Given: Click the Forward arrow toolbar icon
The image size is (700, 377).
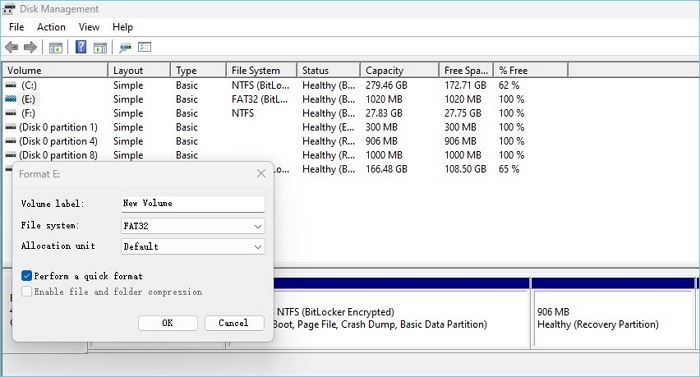Looking at the screenshot, I should (30, 47).
